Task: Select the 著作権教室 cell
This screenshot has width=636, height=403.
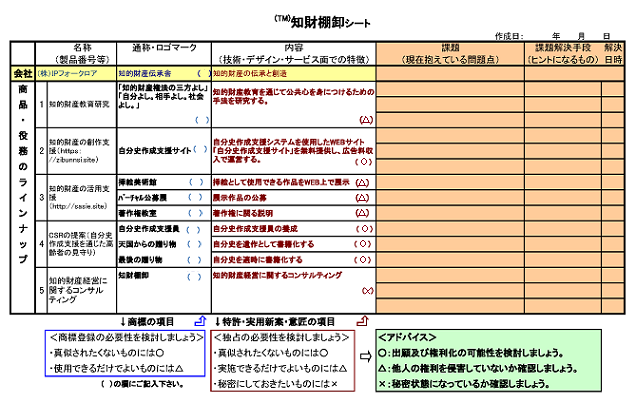Action: [164, 213]
